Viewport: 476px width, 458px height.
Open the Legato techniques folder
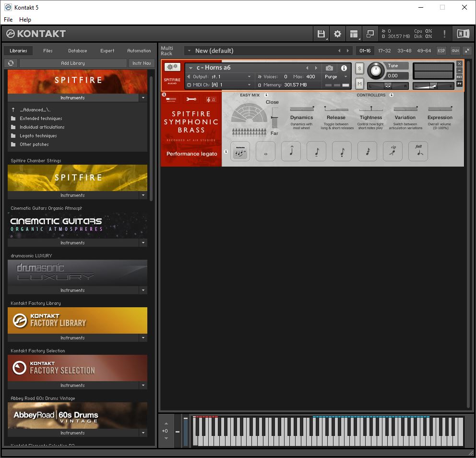point(38,136)
